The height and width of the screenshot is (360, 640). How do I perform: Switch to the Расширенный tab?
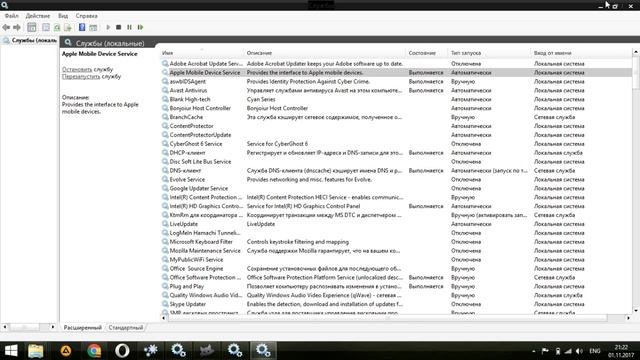click(82, 327)
